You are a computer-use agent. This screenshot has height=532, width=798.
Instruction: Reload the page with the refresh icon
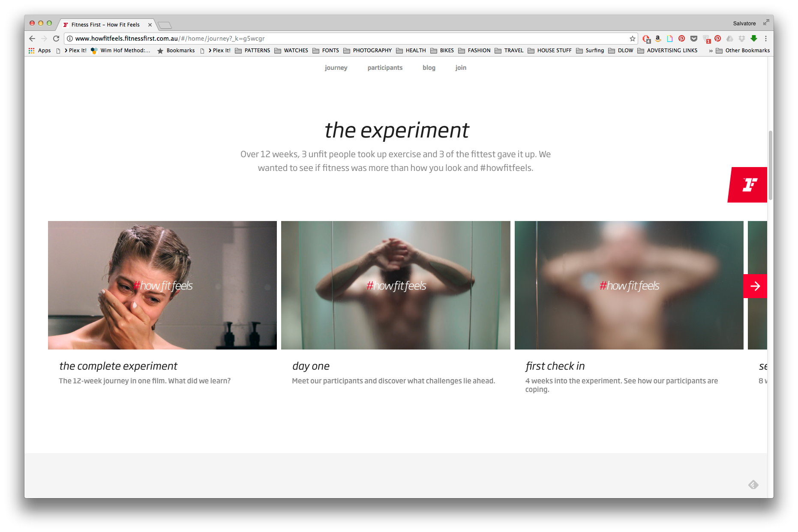click(x=56, y=39)
